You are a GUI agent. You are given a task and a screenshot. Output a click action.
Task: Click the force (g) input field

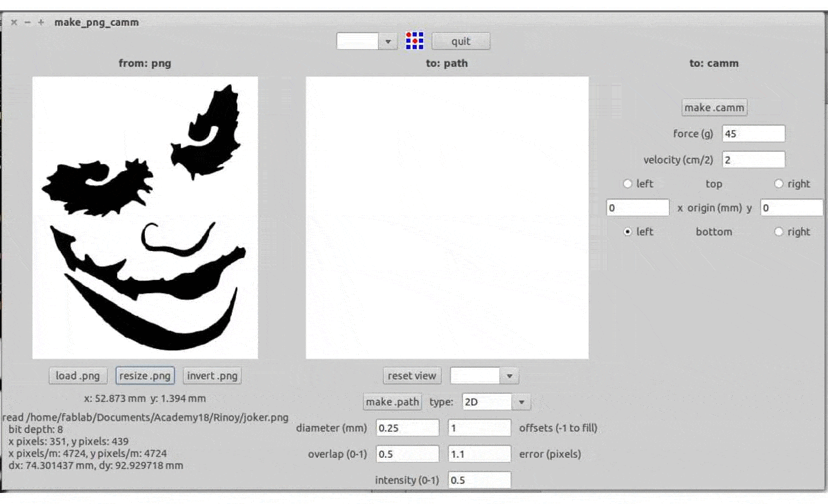(x=753, y=134)
